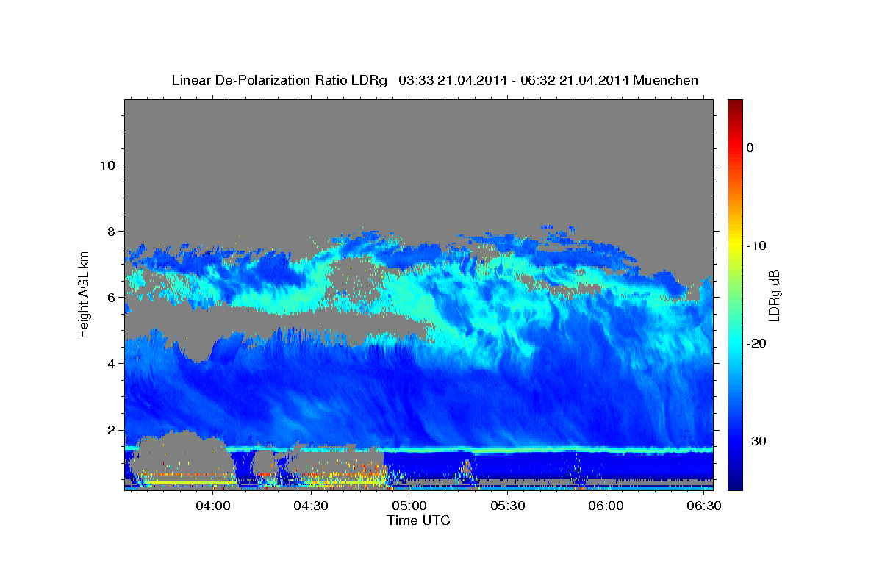
Task: Click the 8 km height tick label
Action: (x=110, y=232)
